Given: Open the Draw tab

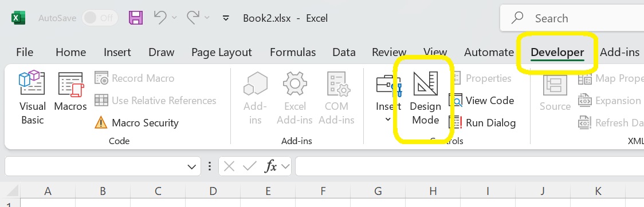Looking at the screenshot, I should pyautogui.click(x=162, y=53).
